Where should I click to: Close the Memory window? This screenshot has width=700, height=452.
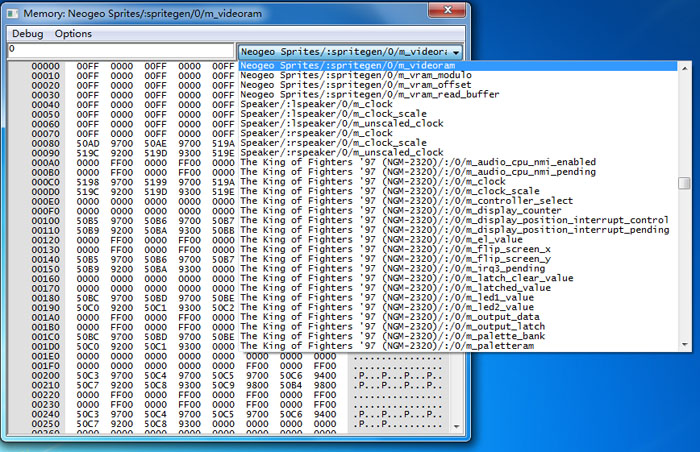(447, 10)
